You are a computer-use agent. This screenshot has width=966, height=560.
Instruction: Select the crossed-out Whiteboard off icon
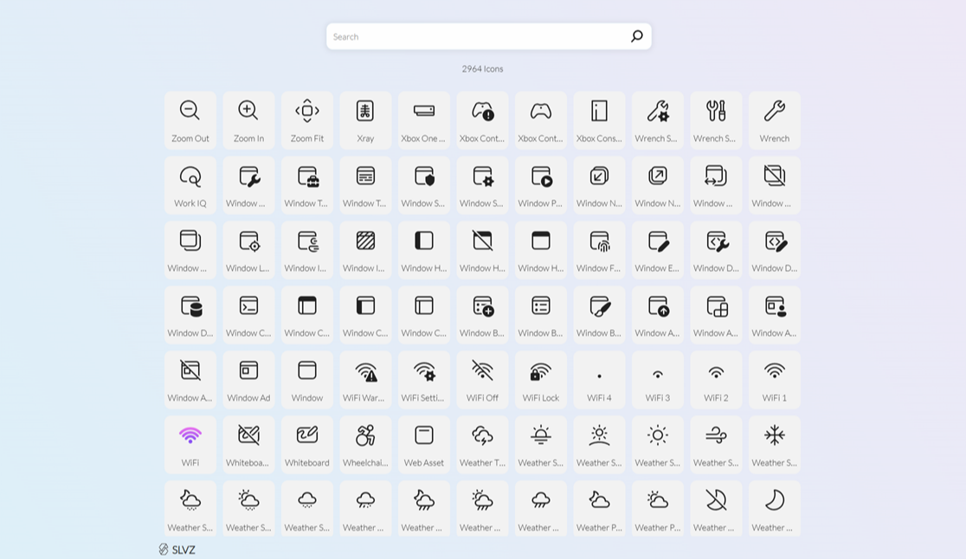pyautogui.click(x=249, y=445)
